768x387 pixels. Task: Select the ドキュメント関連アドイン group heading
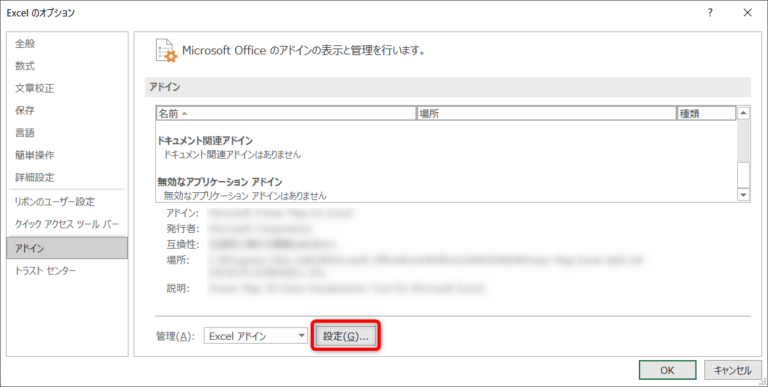(x=205, y=141)
